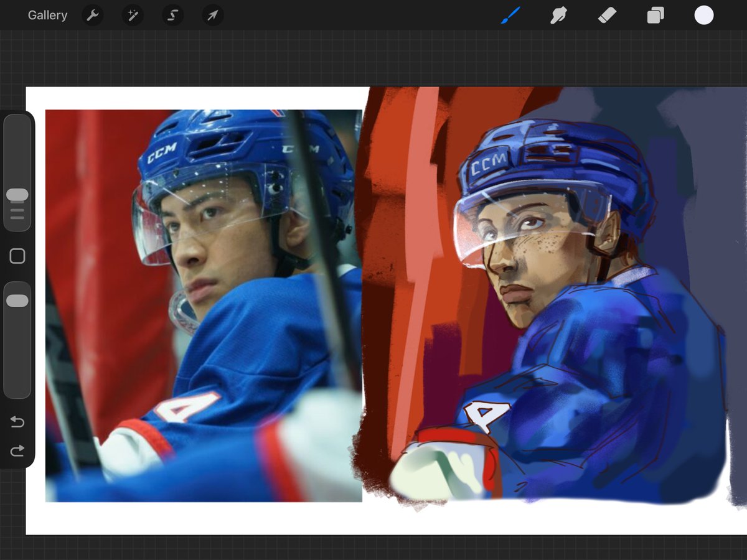Redo the last undone stroke
This screenshot has width=747, height=560.
point(17,450)
